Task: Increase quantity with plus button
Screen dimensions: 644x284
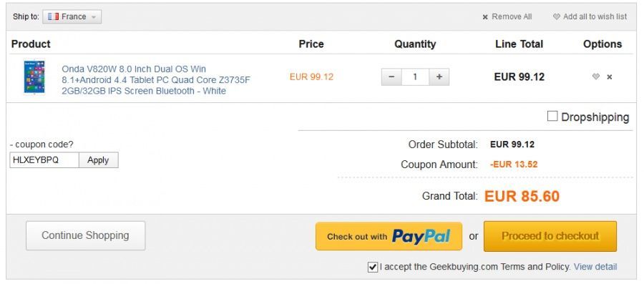Action: click(x=439, y=77)
